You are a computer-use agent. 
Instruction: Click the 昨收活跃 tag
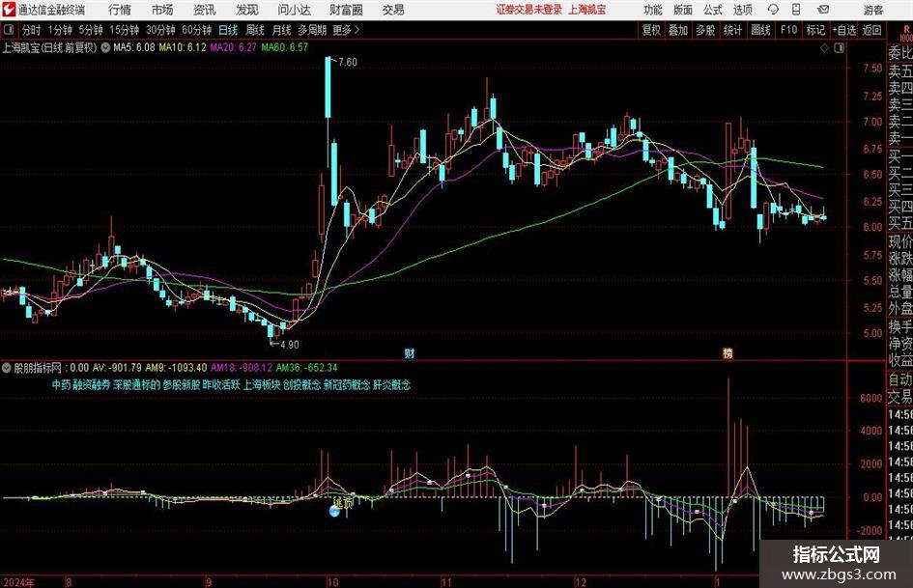221,385
